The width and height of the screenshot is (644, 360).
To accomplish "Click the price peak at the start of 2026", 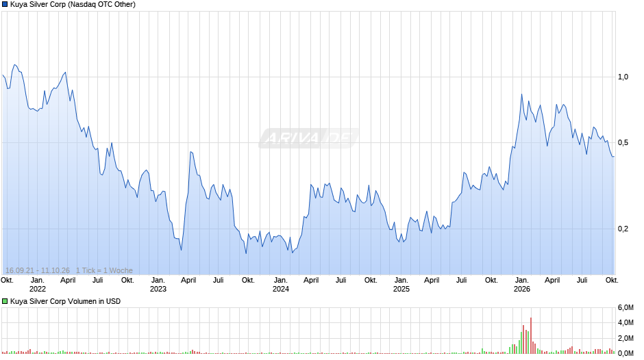I will click(x=521, y=95).
